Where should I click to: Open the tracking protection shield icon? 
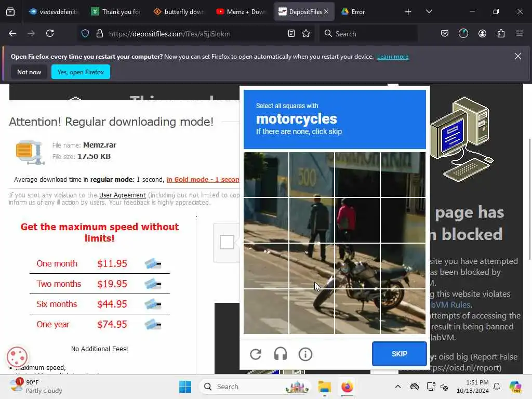[x=85, y=34]
